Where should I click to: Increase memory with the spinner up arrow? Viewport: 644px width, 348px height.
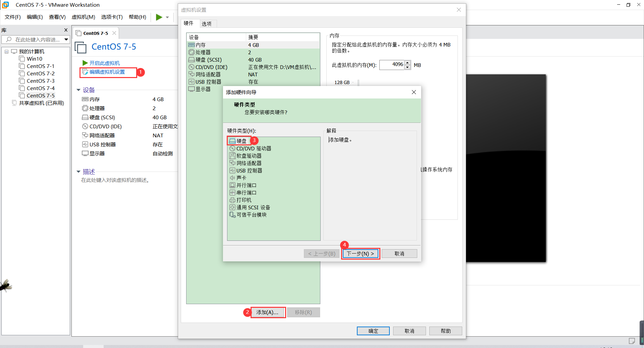click(408, 63)
